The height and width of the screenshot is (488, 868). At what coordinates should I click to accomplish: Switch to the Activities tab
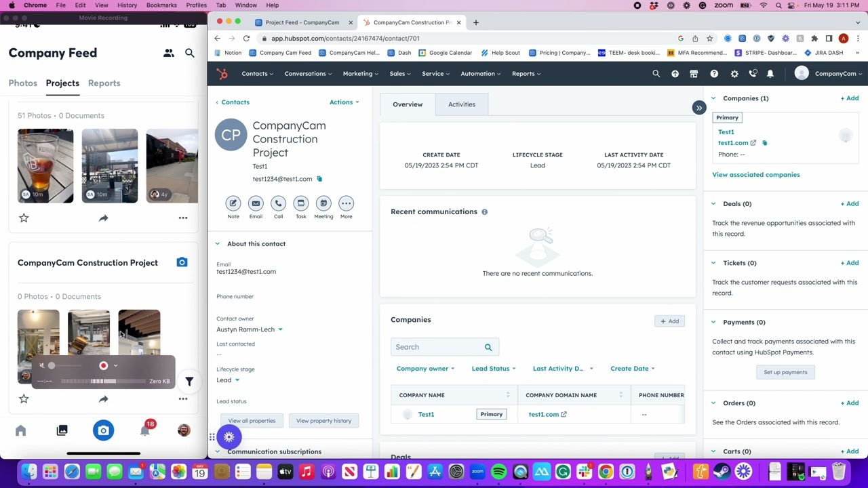pyautogui.click(x=462, y=104)
